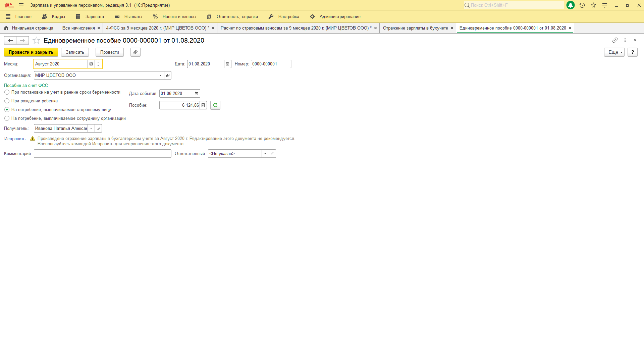644x345 pixels.
Task: Switch to the Все начисления tab
Action: [78, 28]
